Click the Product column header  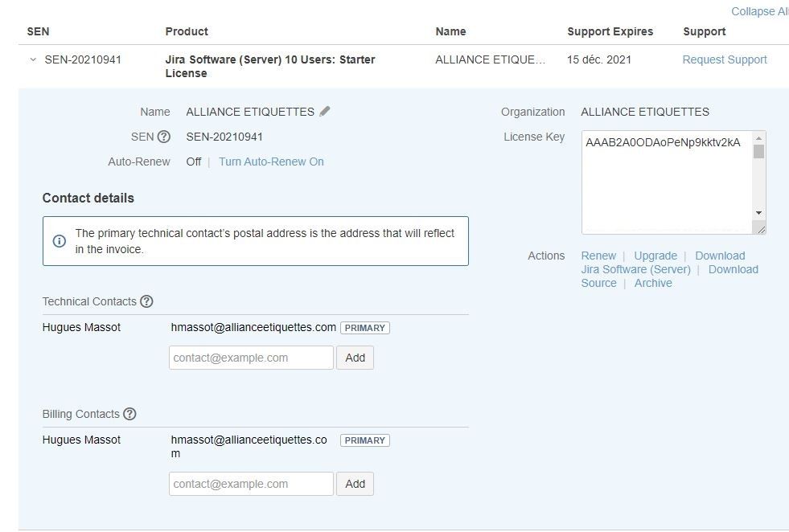(187, 31)
